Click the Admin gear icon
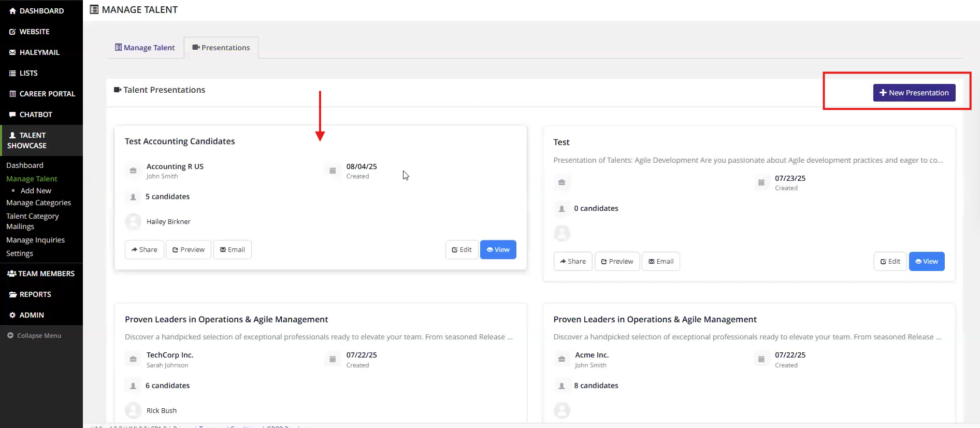980x428 pixels. point(12,315)
